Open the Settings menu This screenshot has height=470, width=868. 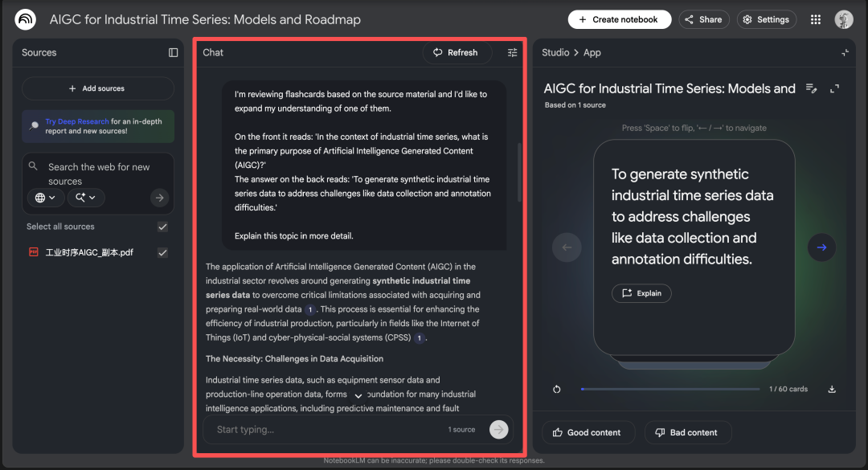pos(766,19)
